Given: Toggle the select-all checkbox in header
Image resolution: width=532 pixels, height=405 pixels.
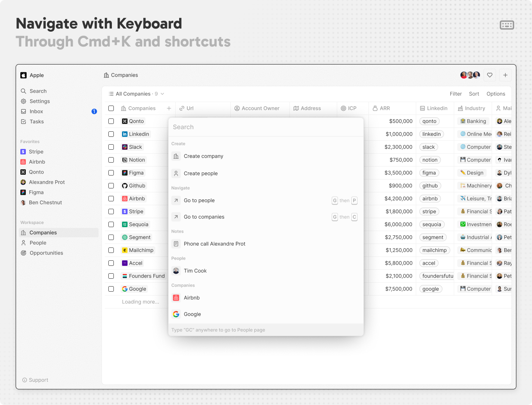Looking at the screenshot, I should [111, 108].
